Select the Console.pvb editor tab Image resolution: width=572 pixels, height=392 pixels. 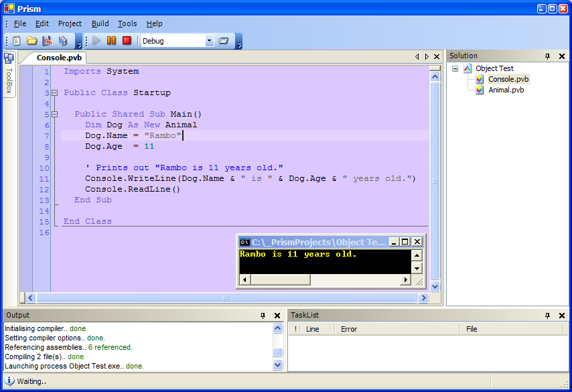(x=59, y=58)
